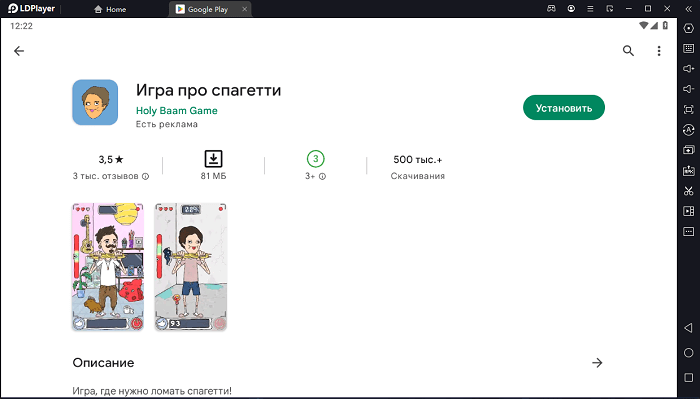The height and width of the screenshot is (399, 700).
Task: Tap the spaghetti game app icon
Action: [95, 102]
